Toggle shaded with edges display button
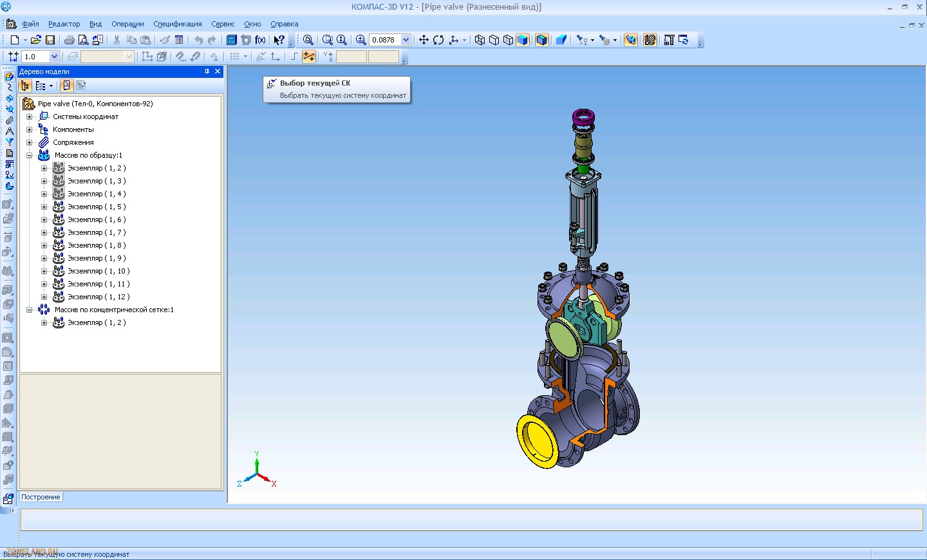Screen dimensions: 927x560 [x=541, y=40]
